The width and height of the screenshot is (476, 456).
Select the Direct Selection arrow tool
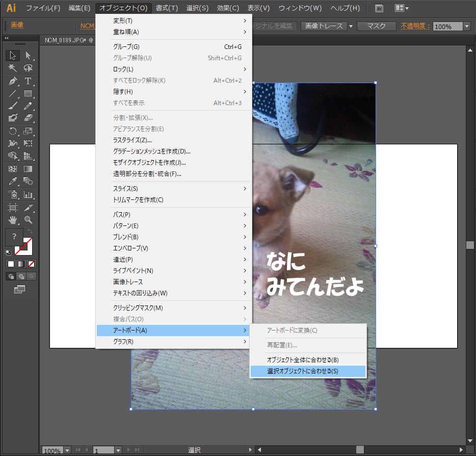coord(28,56)
